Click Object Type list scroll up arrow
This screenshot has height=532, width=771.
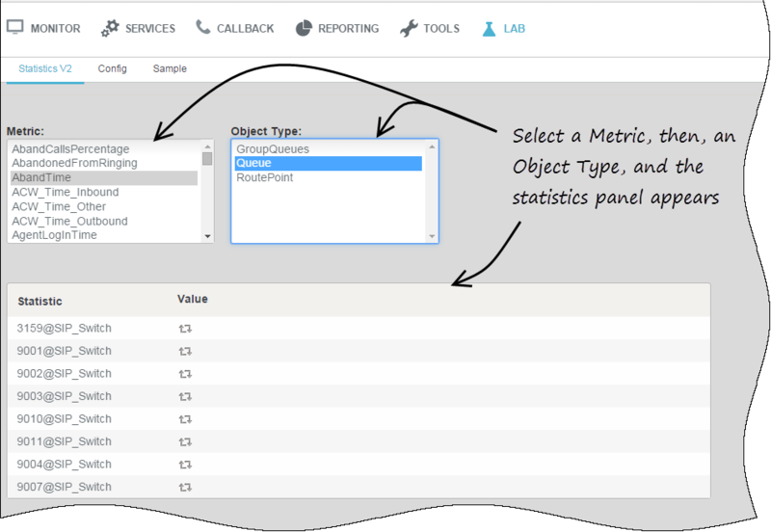432,146
